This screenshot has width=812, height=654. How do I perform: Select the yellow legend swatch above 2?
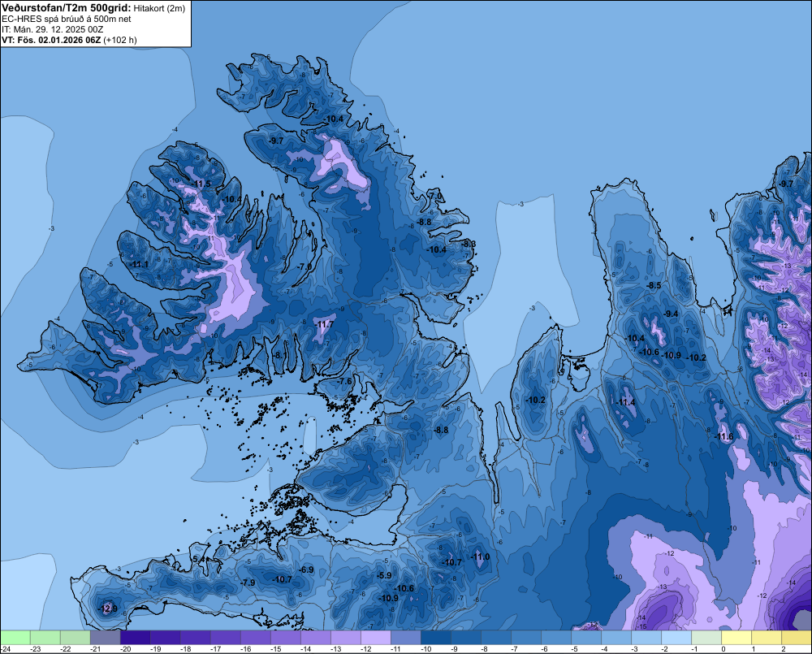point(797,637)
